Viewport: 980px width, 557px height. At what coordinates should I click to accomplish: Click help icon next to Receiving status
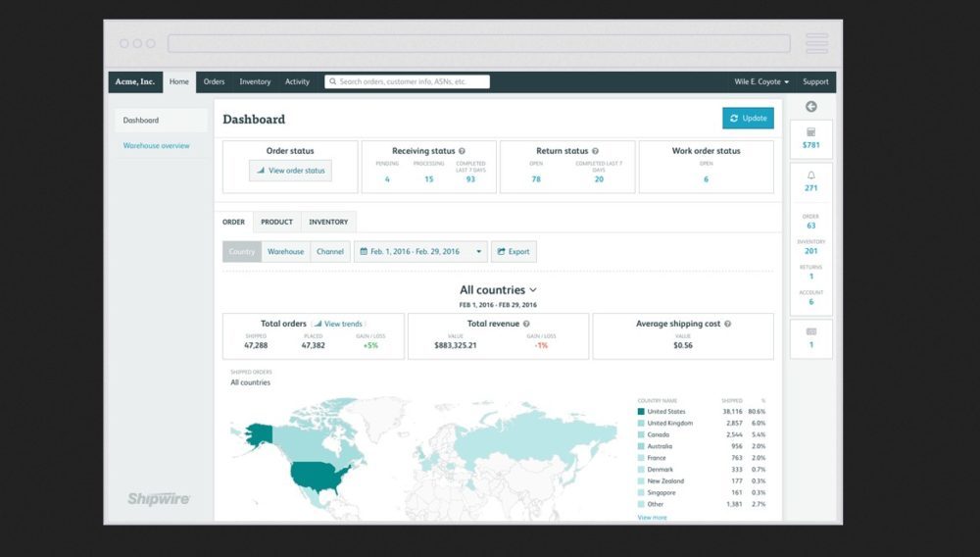(x=462, y=151)
